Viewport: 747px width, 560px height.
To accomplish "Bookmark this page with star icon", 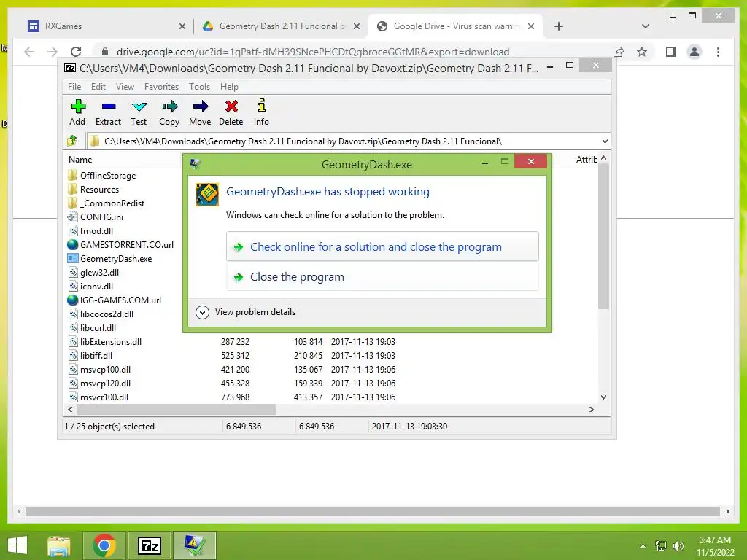I will point(642,52).
